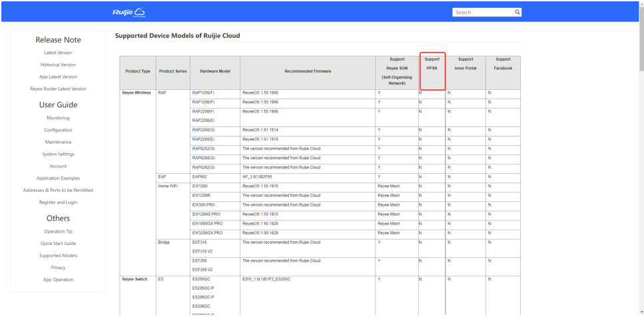
Task: Click the ES205GC model cell
Action: tap(201, 279)
